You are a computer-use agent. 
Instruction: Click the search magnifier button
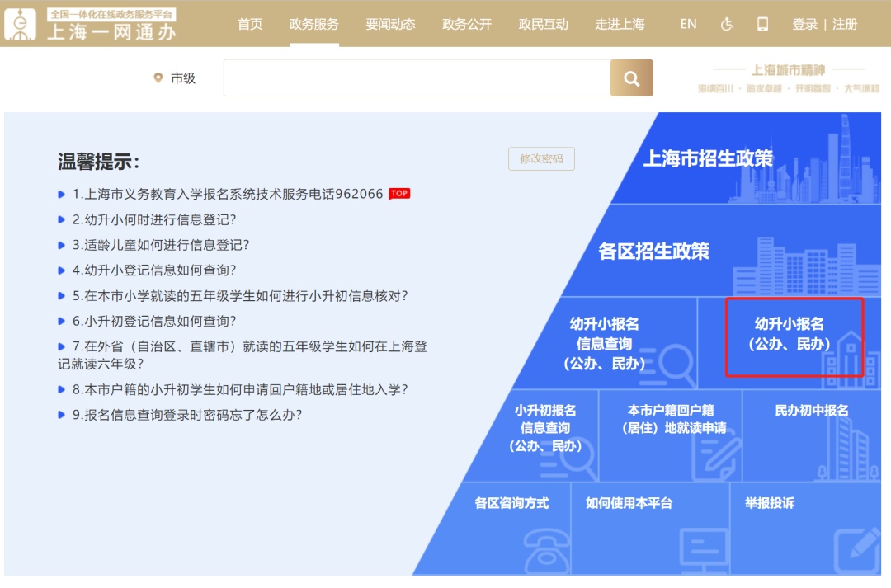631,78
